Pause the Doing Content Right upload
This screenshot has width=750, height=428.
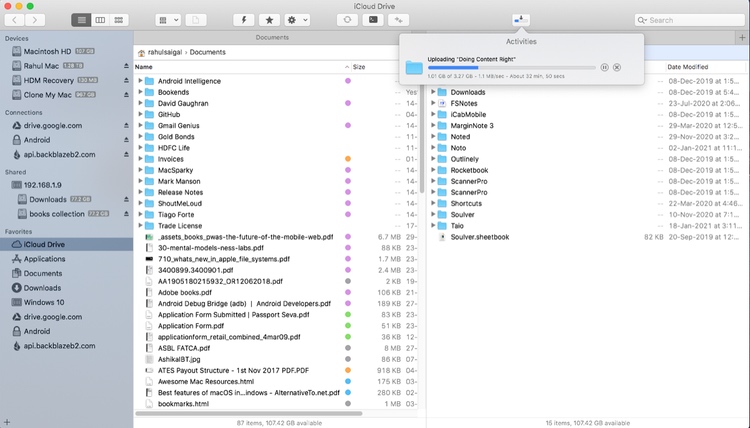[604, 67]
